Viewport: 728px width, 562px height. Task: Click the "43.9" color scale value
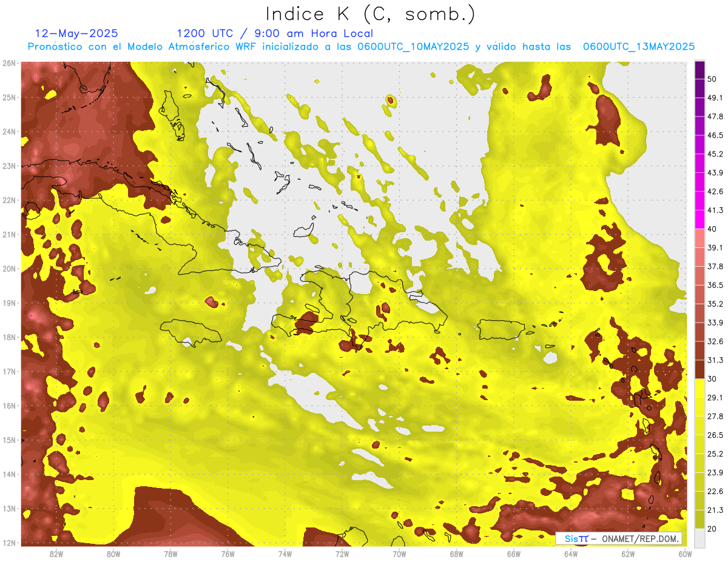[715, 173]
